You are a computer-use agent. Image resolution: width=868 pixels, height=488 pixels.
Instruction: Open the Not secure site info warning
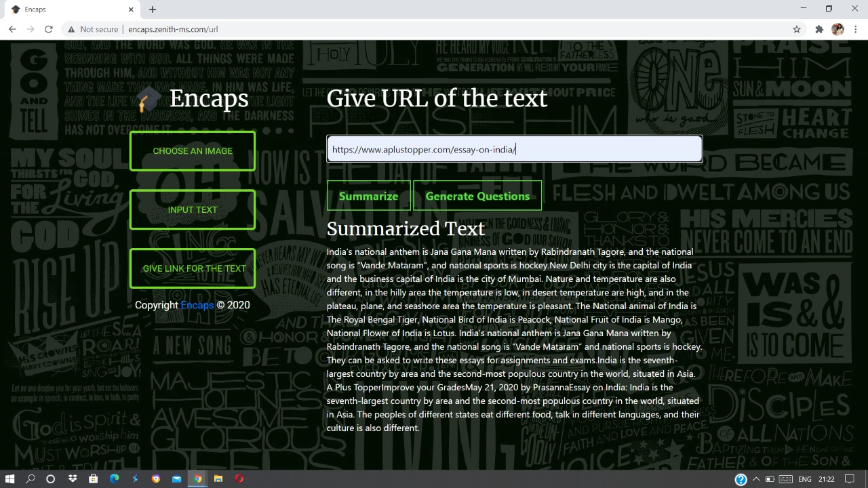coord(92,29)
